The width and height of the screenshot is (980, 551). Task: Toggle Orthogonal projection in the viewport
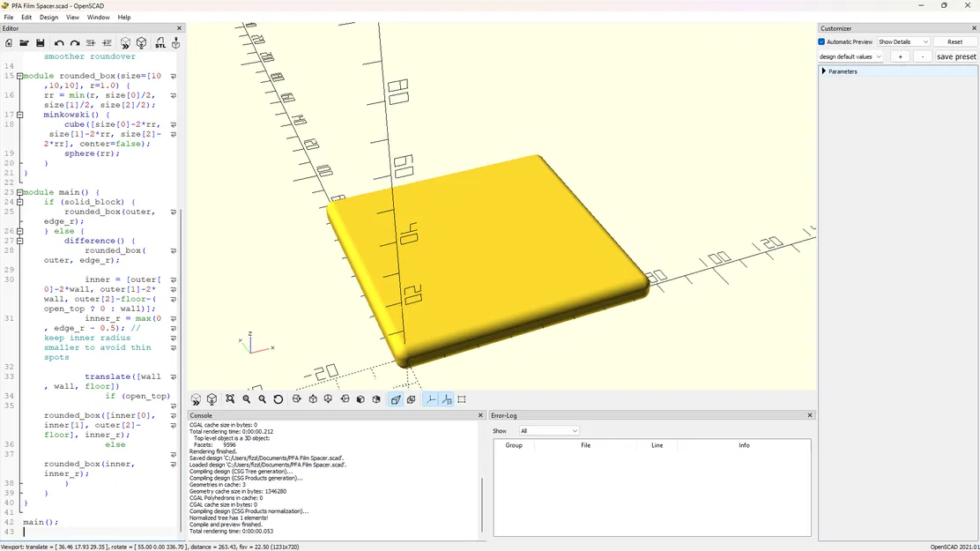point(412,399)
